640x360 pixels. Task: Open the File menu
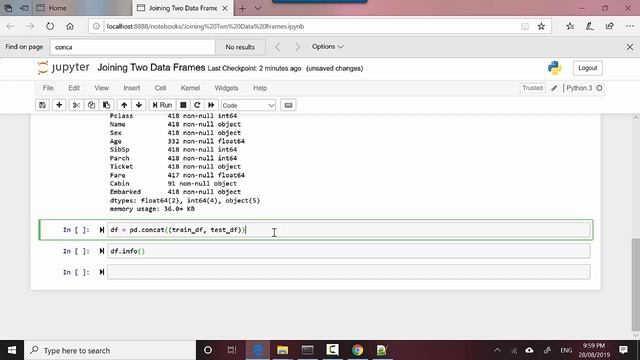48,88
